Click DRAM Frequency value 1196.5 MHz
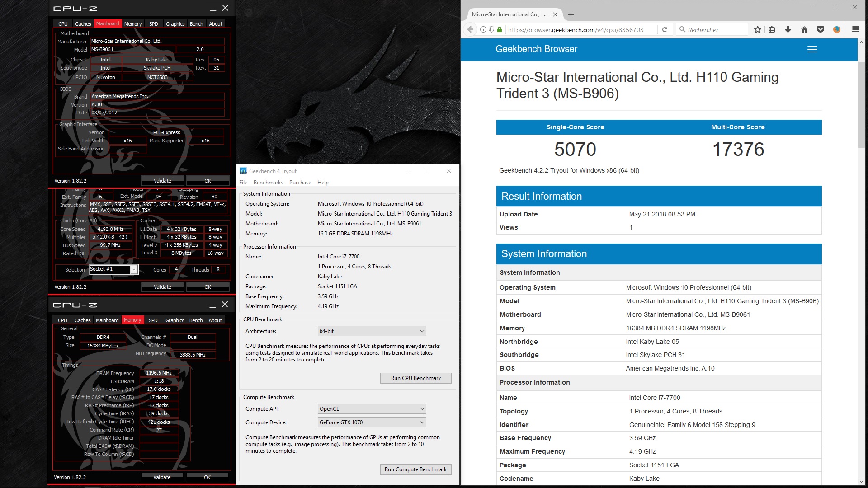This screenshot has height=488, width=868. [159, 373]
